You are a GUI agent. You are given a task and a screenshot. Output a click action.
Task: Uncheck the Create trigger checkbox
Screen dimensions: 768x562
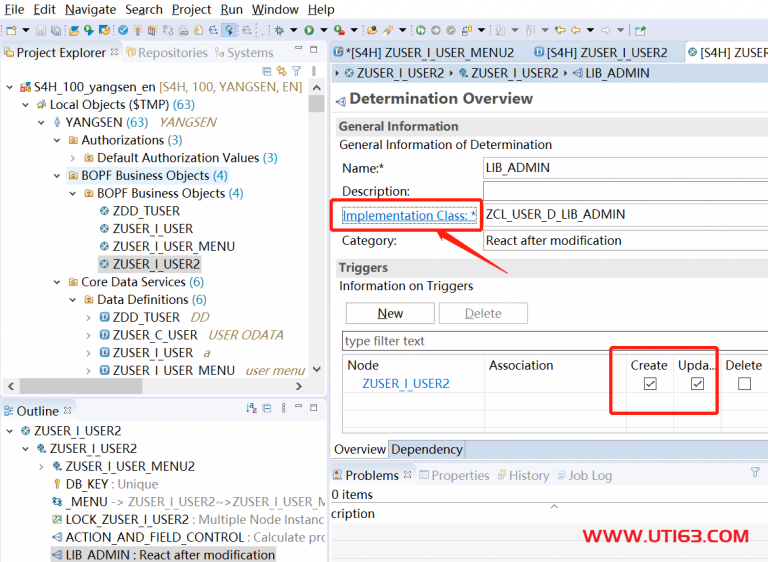pyautogui.click(x=650, y=384)
